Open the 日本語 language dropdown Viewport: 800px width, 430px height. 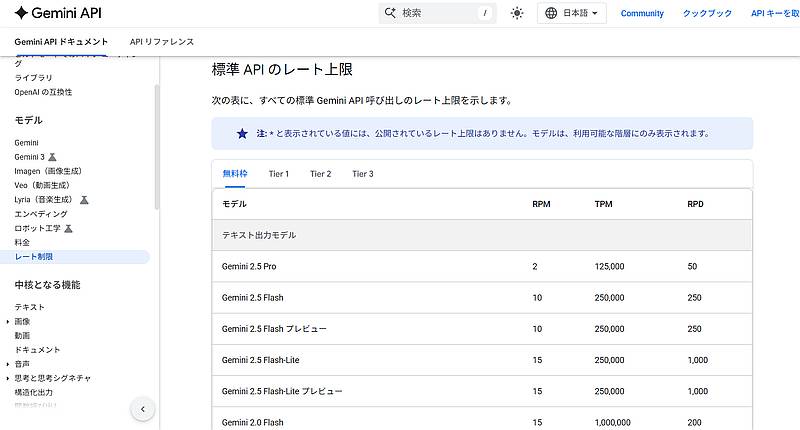tap(571, 13)
